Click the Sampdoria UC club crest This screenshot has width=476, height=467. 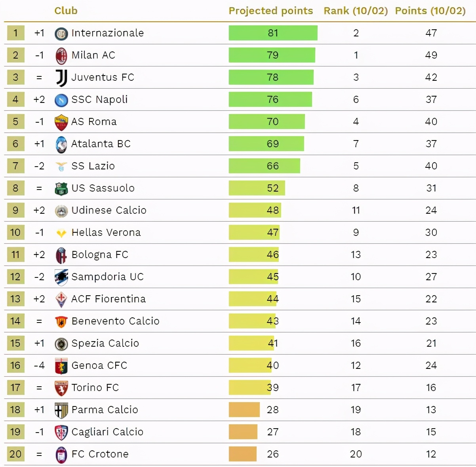[61, 277]
